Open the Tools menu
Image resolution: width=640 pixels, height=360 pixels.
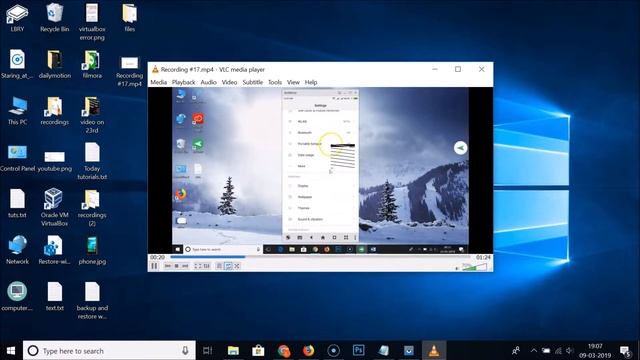(275, 82)
